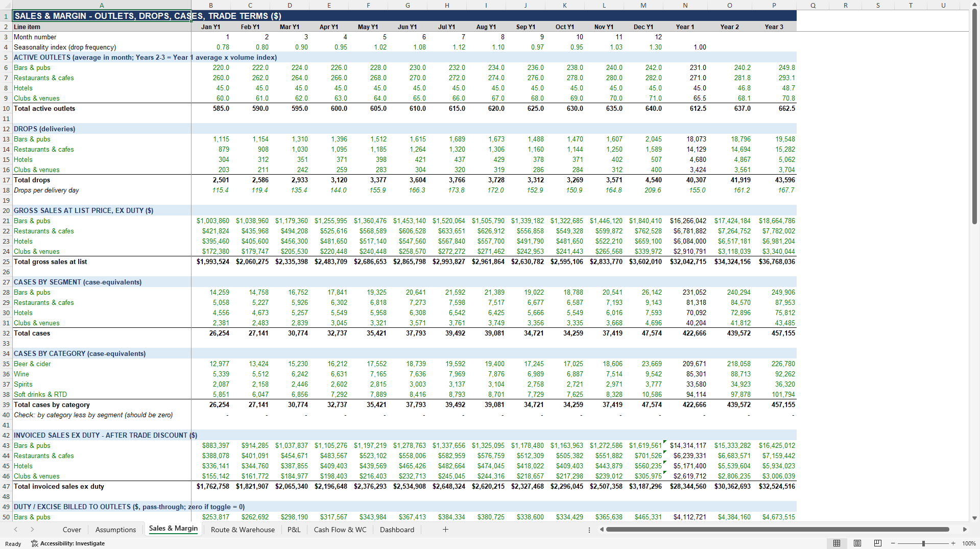Image resolution: width=980 pixels, height=549 pixels.
Task: Click next sheet navigation arrow
Action: pyautogui.click(x=32, y=530)
